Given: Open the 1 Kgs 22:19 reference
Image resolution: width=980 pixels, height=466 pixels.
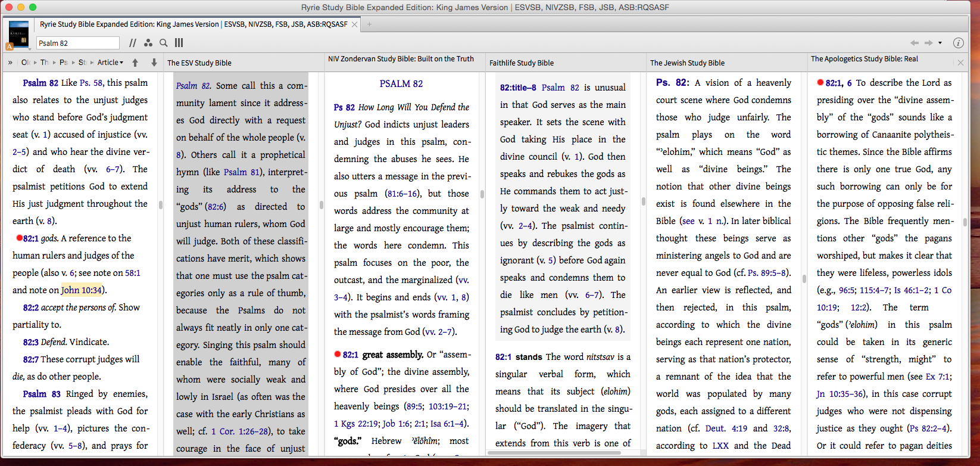Looking at the screenshot, I should tap(356, 424).
